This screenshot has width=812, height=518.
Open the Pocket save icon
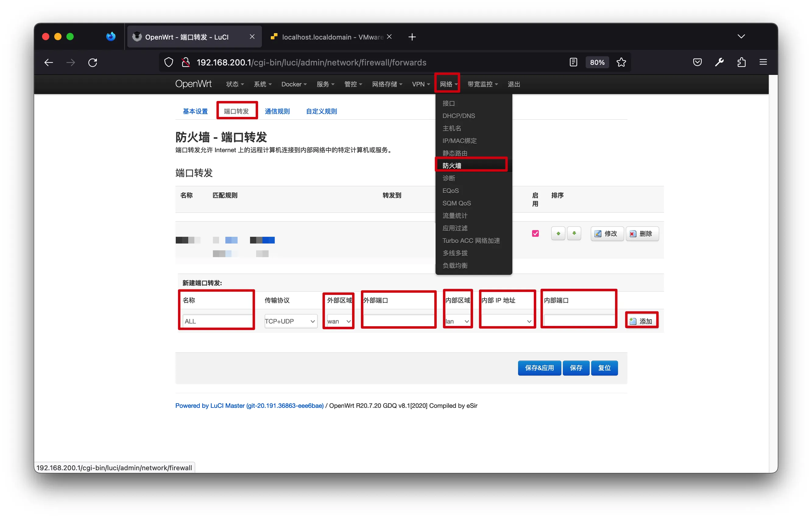tap(697, 62)
